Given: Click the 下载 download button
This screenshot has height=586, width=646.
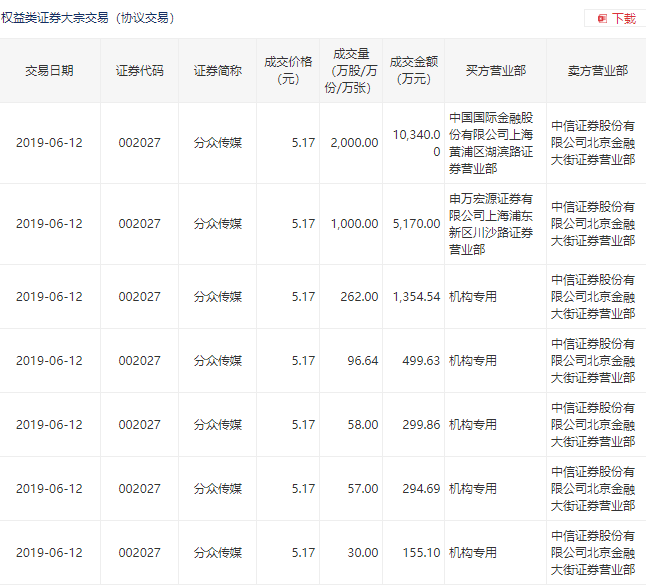Looking at the screenshot, I should 616,19.
